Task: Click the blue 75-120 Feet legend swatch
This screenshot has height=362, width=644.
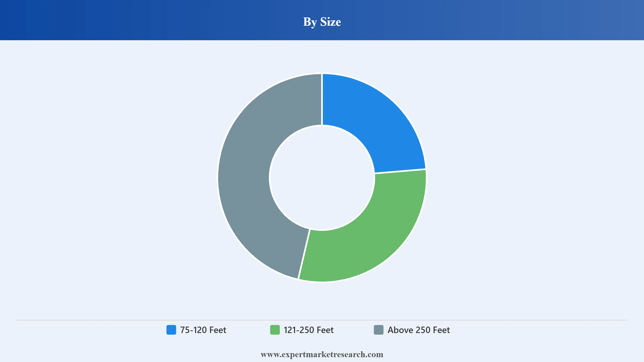Action: pos(171,330)
